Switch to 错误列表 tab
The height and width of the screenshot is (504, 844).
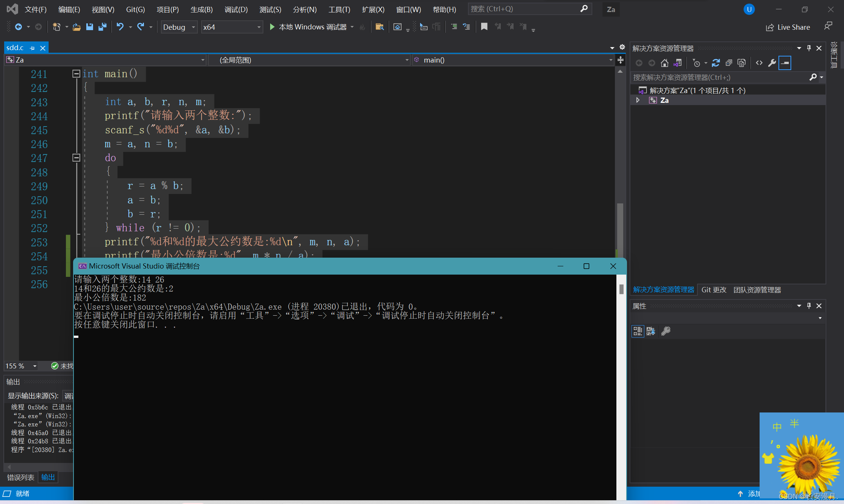(x=21, y=477)
